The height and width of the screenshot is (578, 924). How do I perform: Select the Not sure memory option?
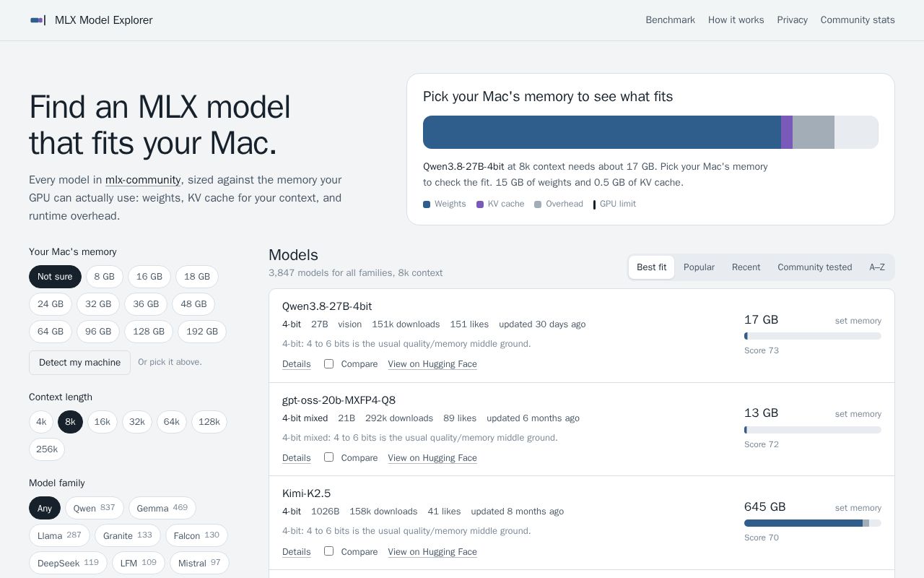point(55,277)
